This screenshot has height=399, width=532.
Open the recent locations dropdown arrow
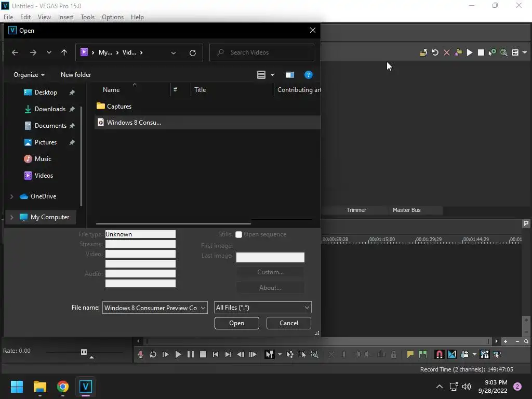(49, 52)
